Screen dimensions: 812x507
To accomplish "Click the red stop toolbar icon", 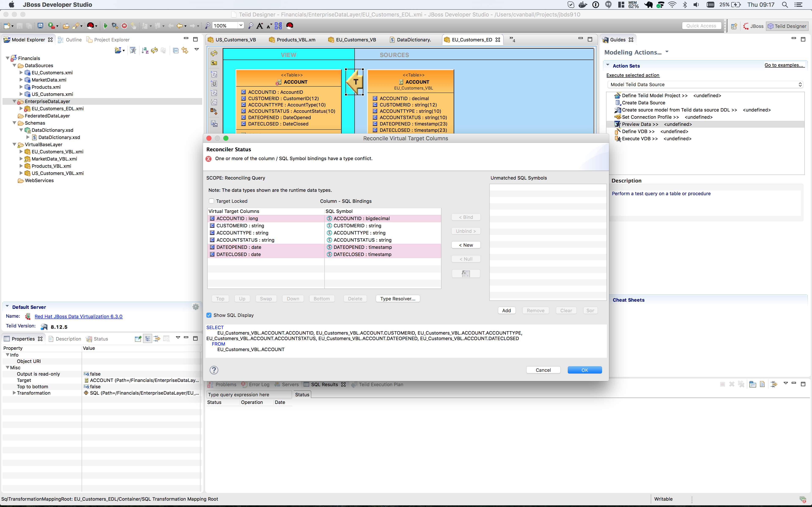I will click(x=124, y=26).
